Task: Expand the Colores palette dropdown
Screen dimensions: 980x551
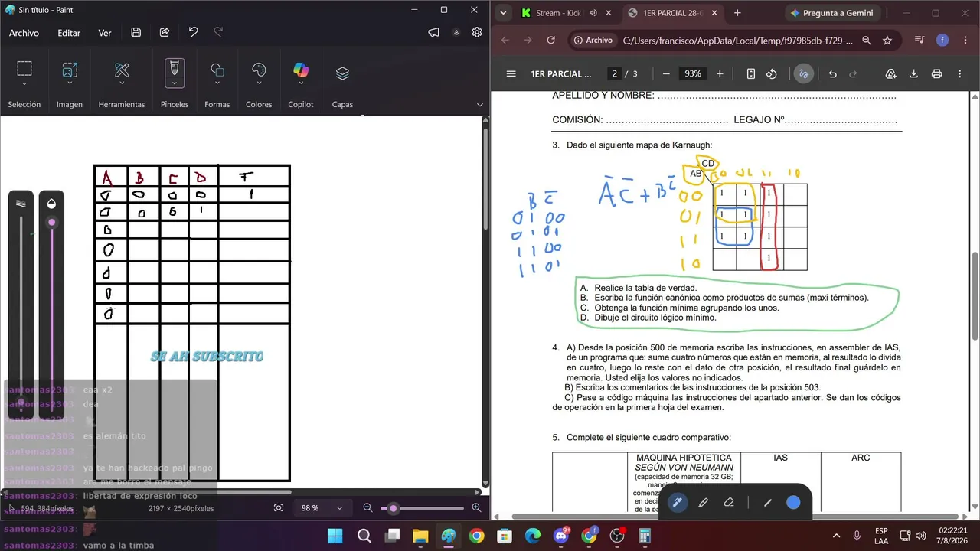Action: (259, 83)
